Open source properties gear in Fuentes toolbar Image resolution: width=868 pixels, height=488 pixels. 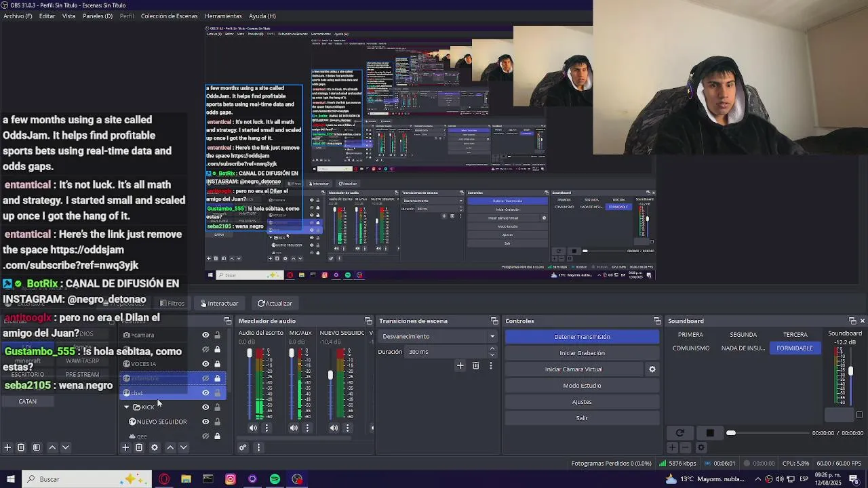pos(155,447)
